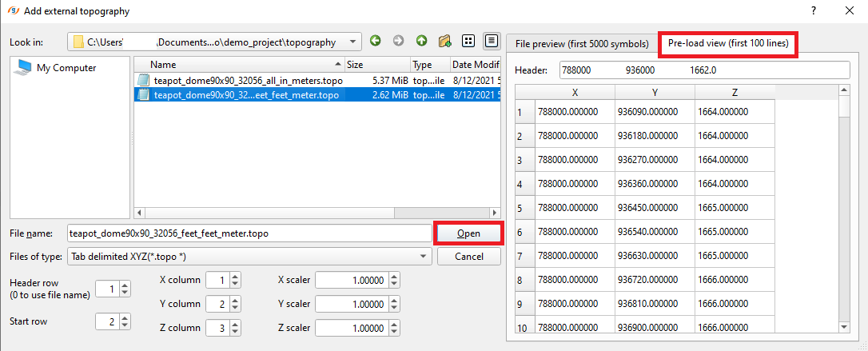Image resolution: width=868 pixels, height=351 pixels.
Task: Select the highlighted feet_feet_meter.topo file row
Action: pos(317,94)
